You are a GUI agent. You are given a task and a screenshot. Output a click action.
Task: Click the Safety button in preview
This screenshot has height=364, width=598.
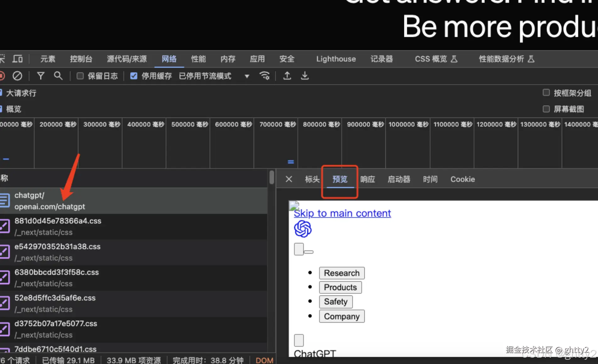point(336,302)
